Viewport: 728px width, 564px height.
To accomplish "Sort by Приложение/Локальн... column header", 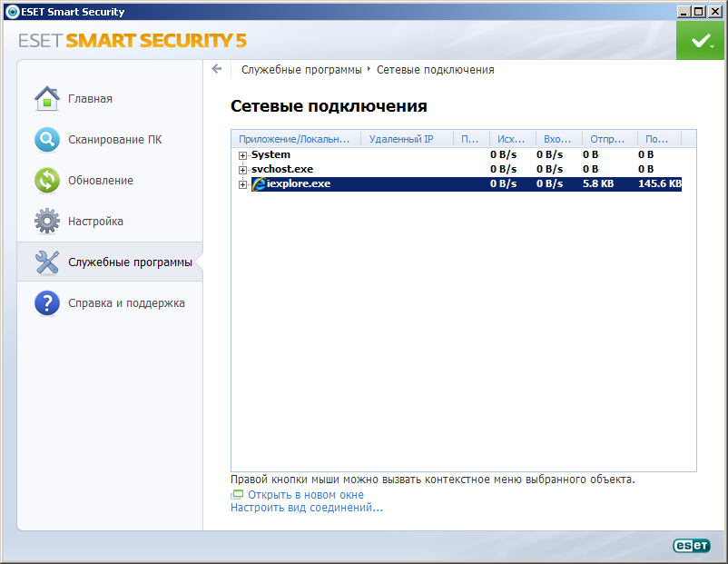I will coord(296,139).
